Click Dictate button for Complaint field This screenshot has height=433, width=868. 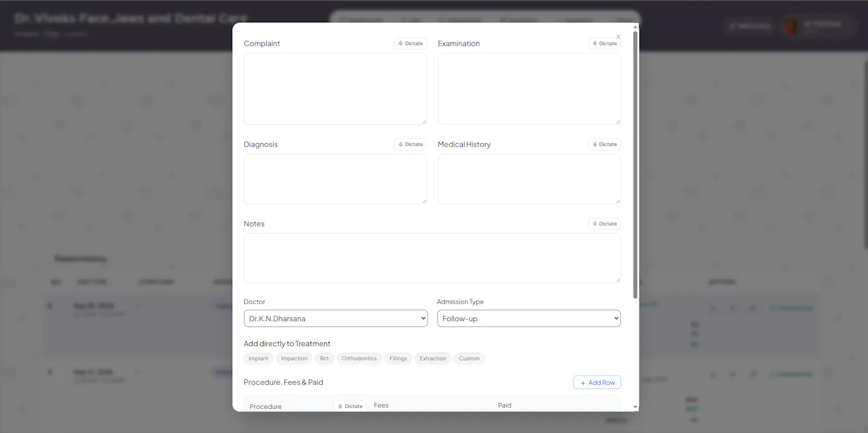[x=411, y=43]
